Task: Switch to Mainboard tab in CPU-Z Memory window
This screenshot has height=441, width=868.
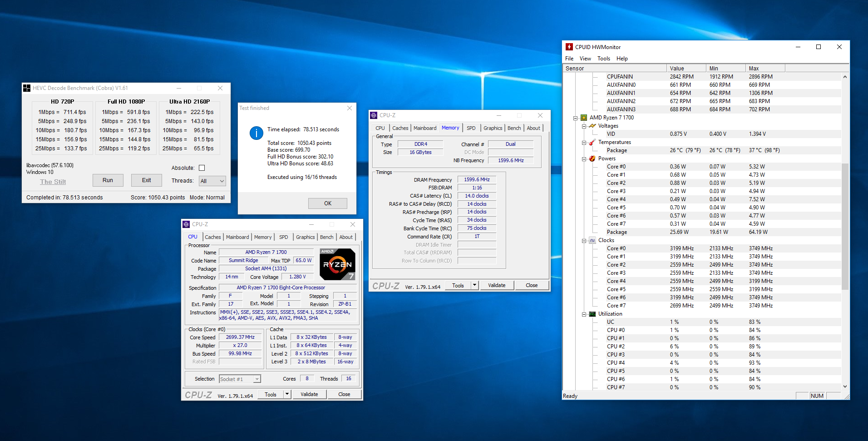Action: pos(425,128)
